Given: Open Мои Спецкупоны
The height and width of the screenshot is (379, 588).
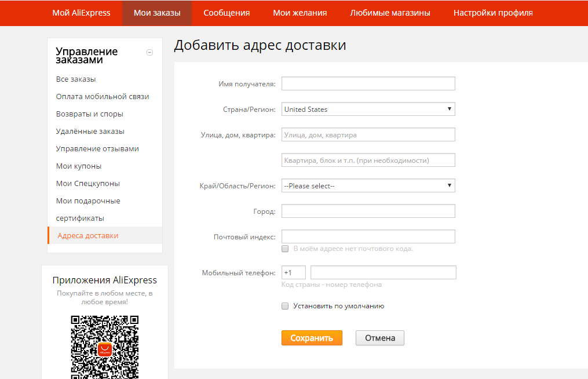Looking at the screenshot, I should [x=87, y=184].
